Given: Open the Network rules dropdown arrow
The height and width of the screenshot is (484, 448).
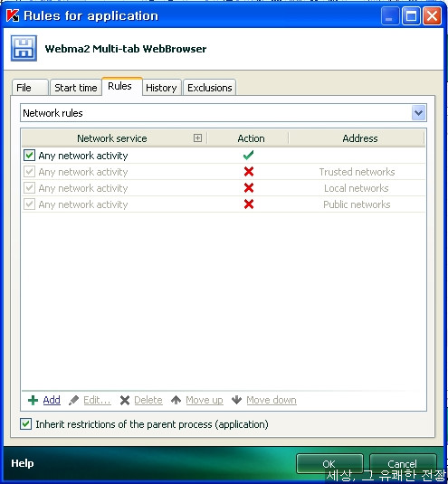Looking at the screenshot, I should pos(419,113).
